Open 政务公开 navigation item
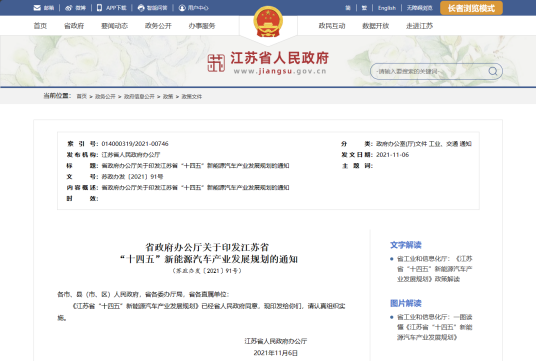The width and height of the screenshot is (536, 361). coord(158,26)
